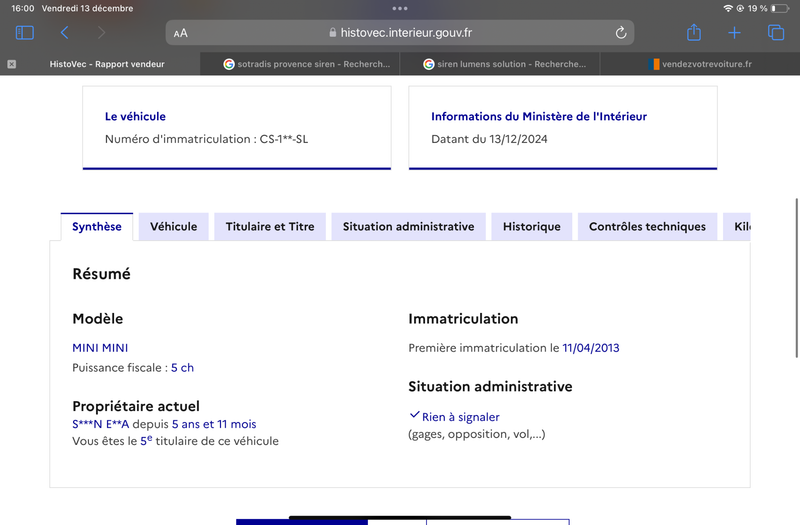
Task: Tap the battery status indicator
Action: point(780,8)
